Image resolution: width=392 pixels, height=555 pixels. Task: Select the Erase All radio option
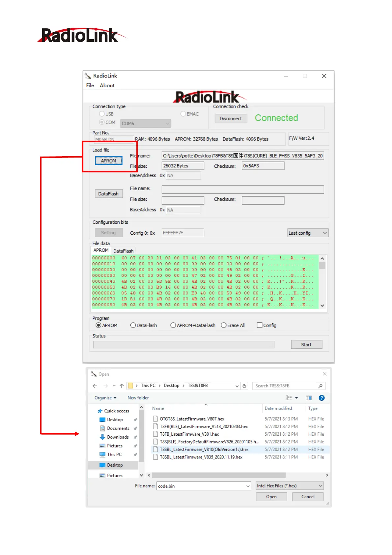tap(224, 325)
